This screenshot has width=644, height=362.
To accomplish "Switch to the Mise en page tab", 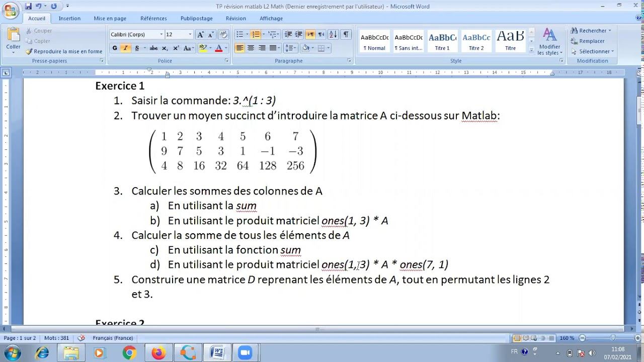I will tap(110, 18).
